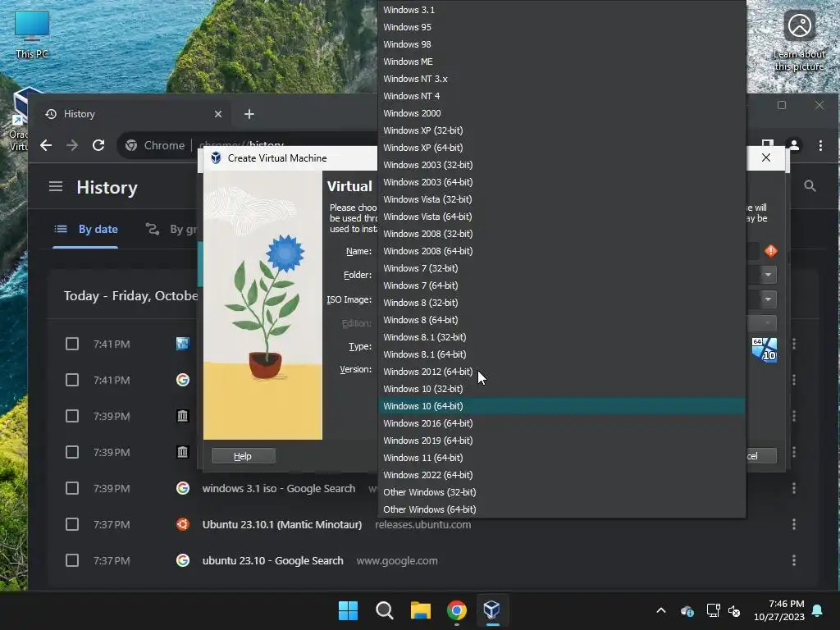Select Windows 8 (64-bit)
Viewport: 840px width, 630px height.
click(x=561, y=320)
